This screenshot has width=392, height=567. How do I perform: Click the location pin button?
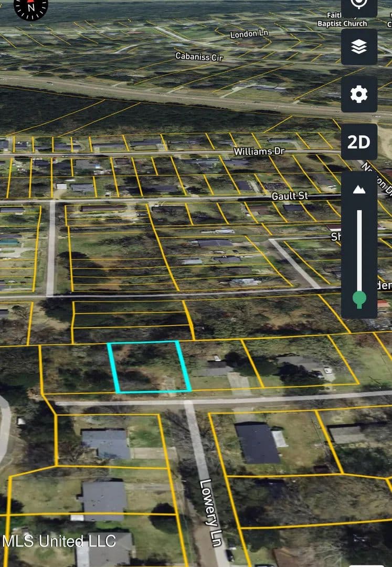(x=359, y=5)
